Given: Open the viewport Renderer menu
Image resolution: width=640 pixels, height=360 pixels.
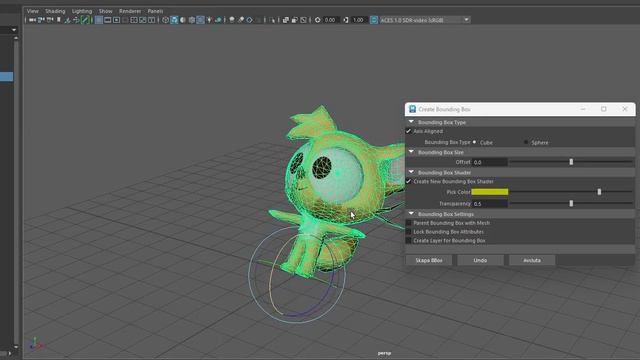Looking at the screenshot, I should click(x=130, y=11).
